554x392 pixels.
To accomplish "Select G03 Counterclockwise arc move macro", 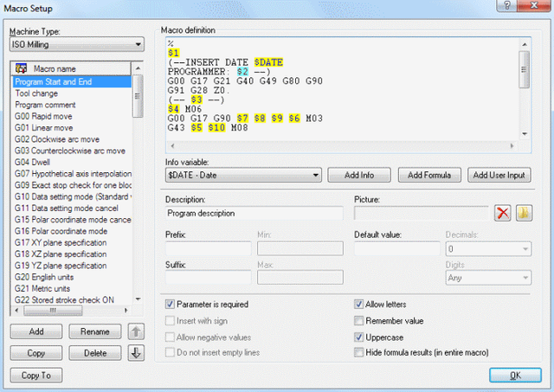I will coord(72,151).
